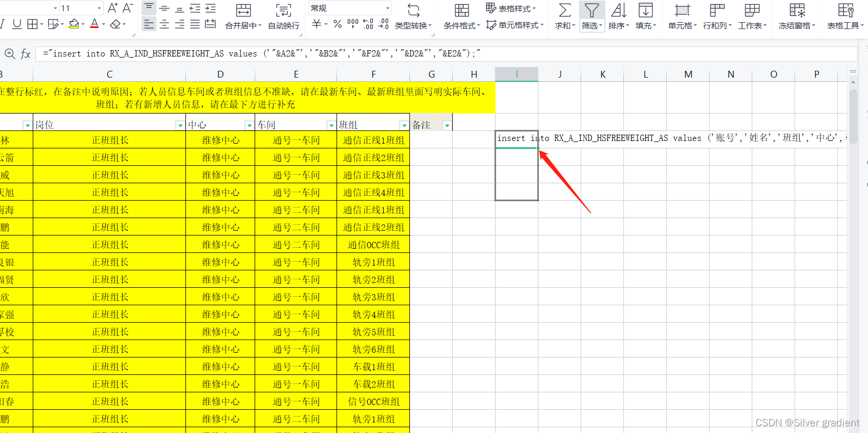Open fill color dropdown arrow
868x433 pixels.
tap(83, 24)
